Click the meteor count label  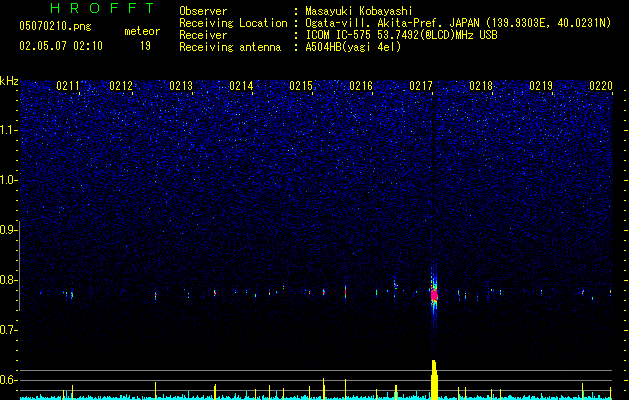click(x=142, y=31)
